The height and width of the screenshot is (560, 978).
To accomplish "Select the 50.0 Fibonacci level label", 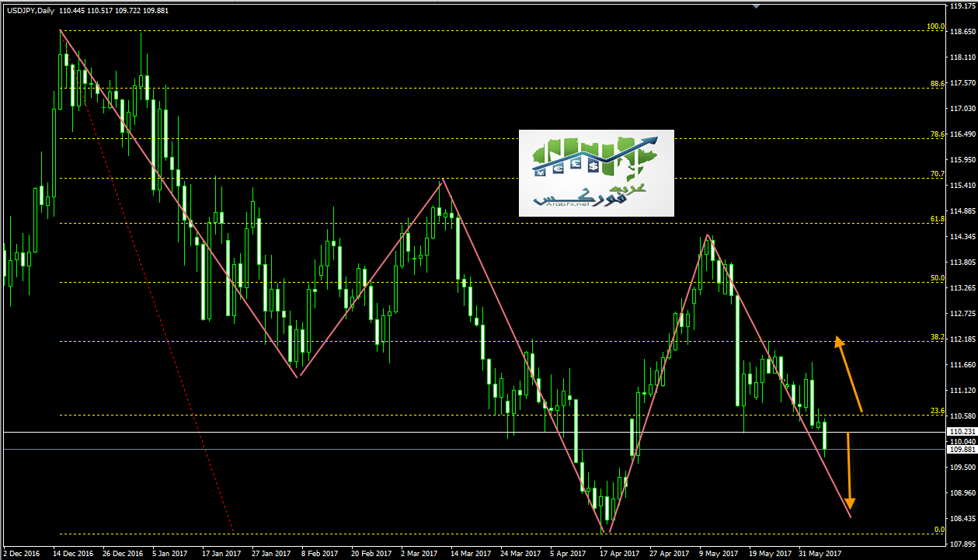I will coord(937,278).
